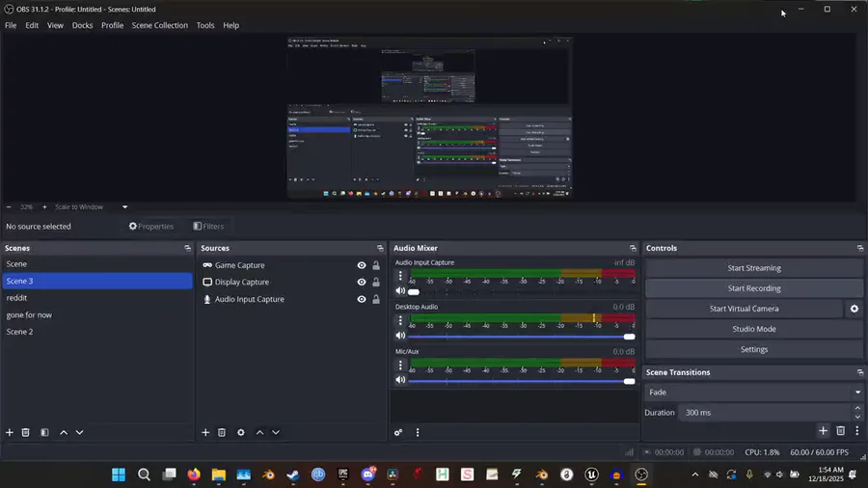Open Fade transition dropdown

point(754,393)
